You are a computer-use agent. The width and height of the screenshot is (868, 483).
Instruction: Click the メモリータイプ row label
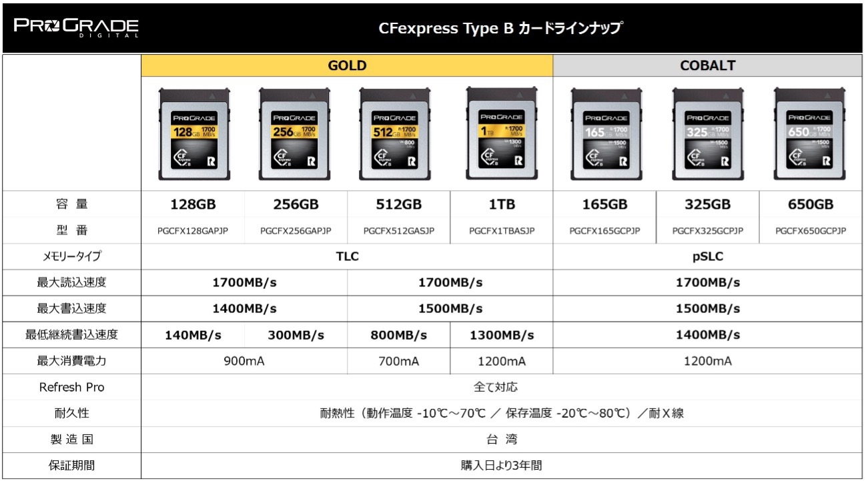point(71,257)
